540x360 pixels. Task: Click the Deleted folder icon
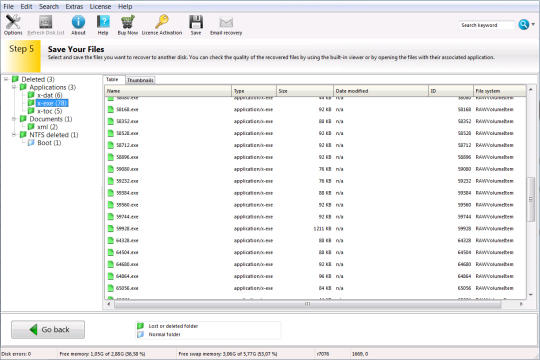click(x=15, y=79)
